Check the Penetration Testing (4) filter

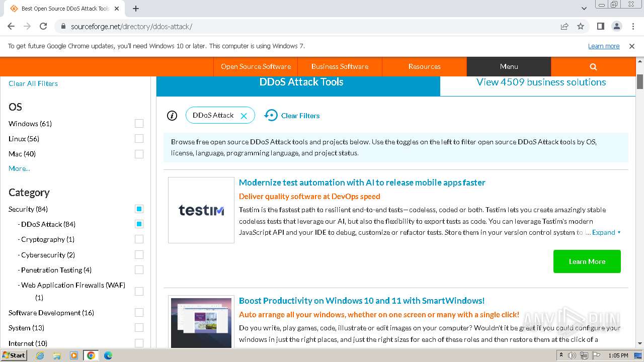point(139,270)
